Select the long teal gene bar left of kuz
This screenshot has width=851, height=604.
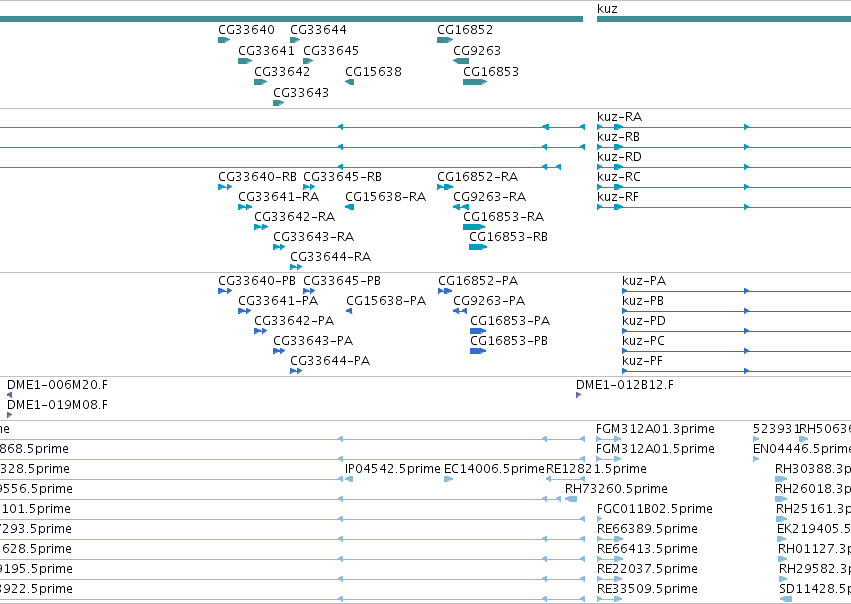[x=291, y=20]
